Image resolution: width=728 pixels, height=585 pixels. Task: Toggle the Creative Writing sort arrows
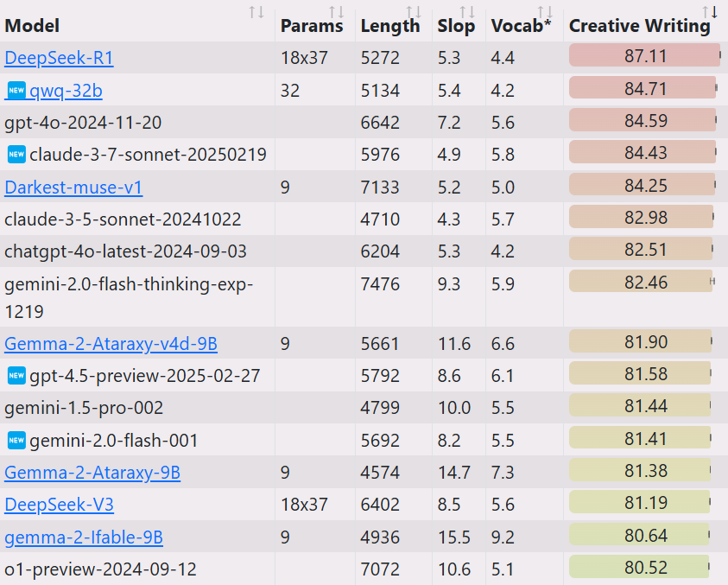click(x=710, y=12)
